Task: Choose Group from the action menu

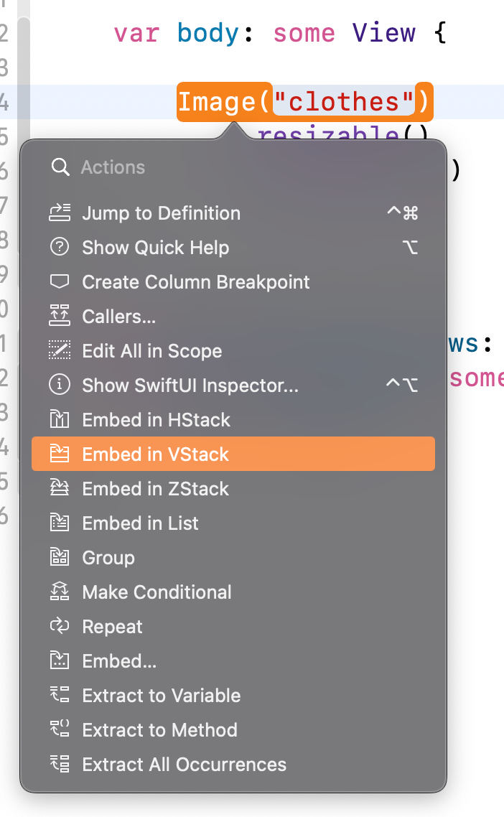Action: coord(108,557)
